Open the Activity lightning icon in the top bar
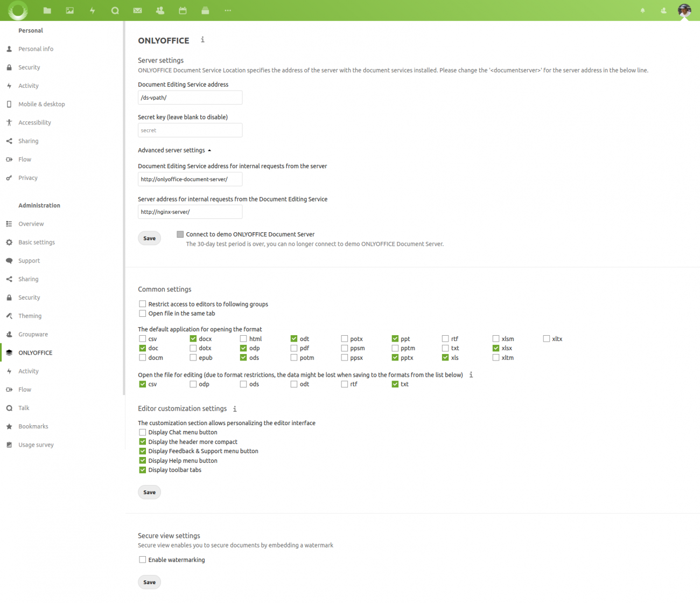Viewport: 700px width, 603px height. pos(93,10)
